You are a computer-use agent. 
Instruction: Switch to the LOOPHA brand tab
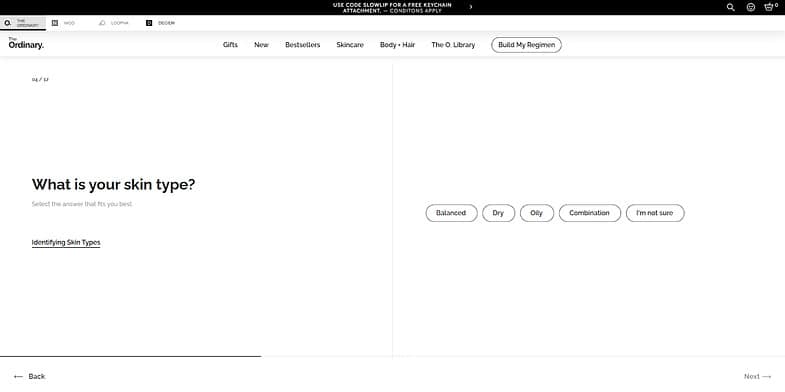tap(114, 23)
